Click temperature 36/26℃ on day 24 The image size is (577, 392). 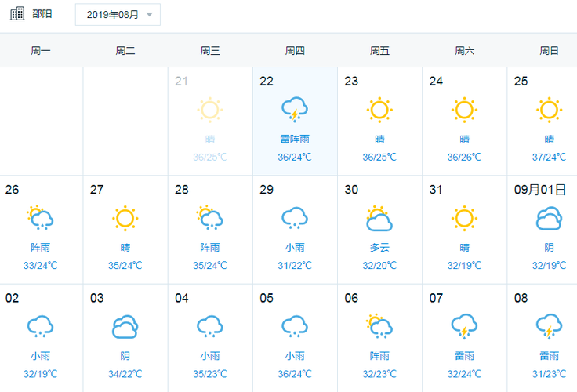464,157
